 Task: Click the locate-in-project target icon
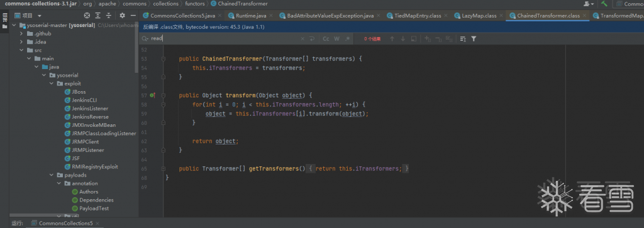[x=87, y=16]
